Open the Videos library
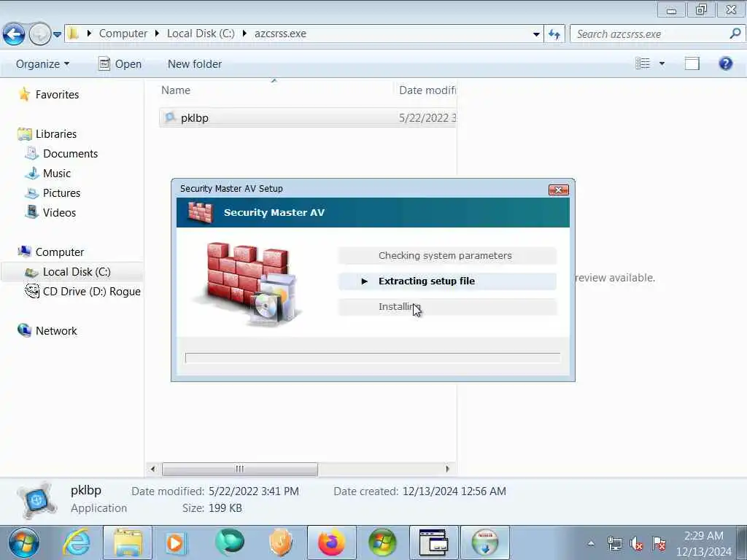Viewport: 747px width, 560px height. (x=59, y=212)
